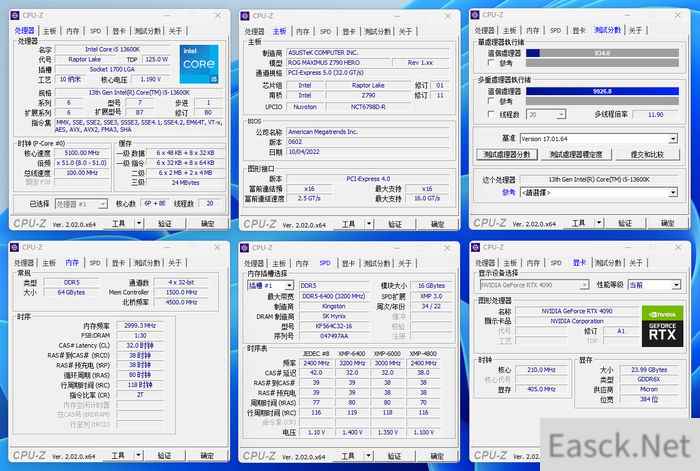
Task: Expand 工具 arrow in mainboard window
Action: coord(369,224)
